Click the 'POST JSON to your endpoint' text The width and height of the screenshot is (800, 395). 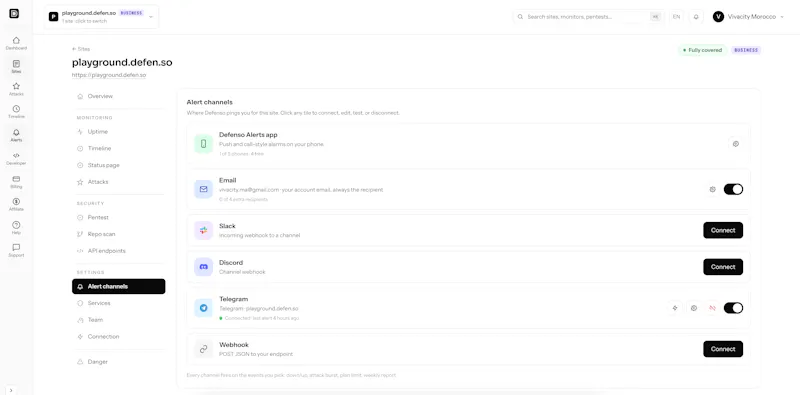coord(256,354)
